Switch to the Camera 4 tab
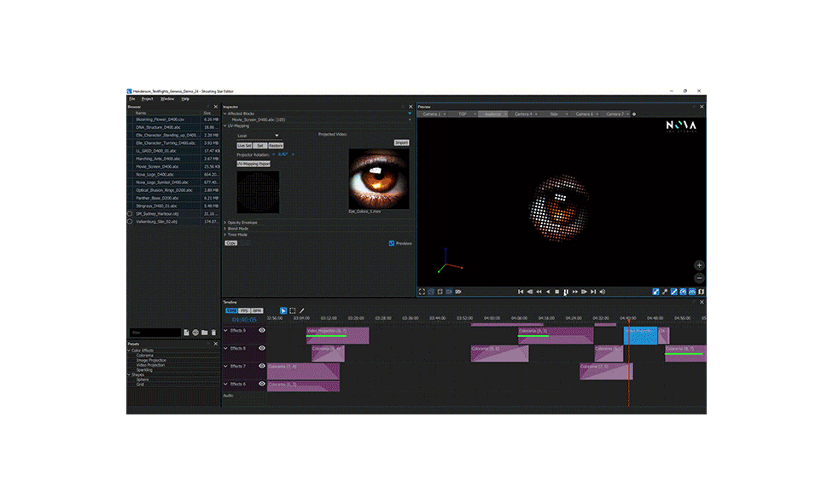833x504 pixels. [523, 113]
